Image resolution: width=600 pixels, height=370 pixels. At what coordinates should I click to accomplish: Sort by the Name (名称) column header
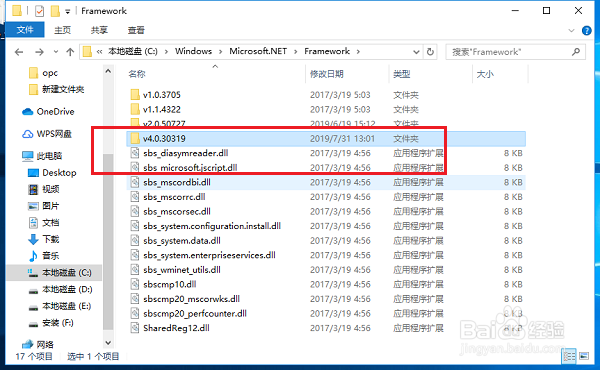[137, 74]
